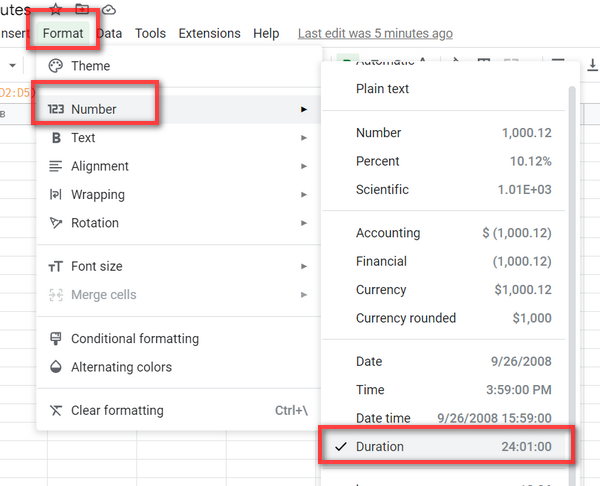Expand the Alignment submenu arrow

coord(303,166)
